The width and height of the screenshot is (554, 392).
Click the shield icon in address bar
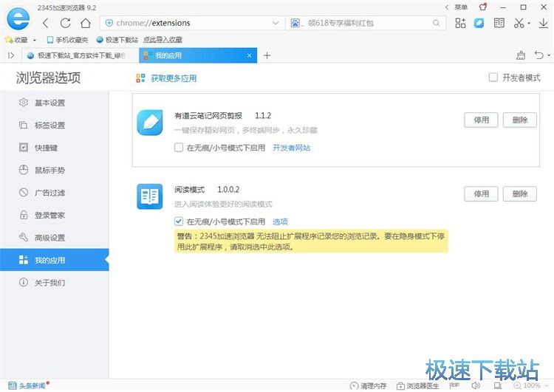coord(109,23)
